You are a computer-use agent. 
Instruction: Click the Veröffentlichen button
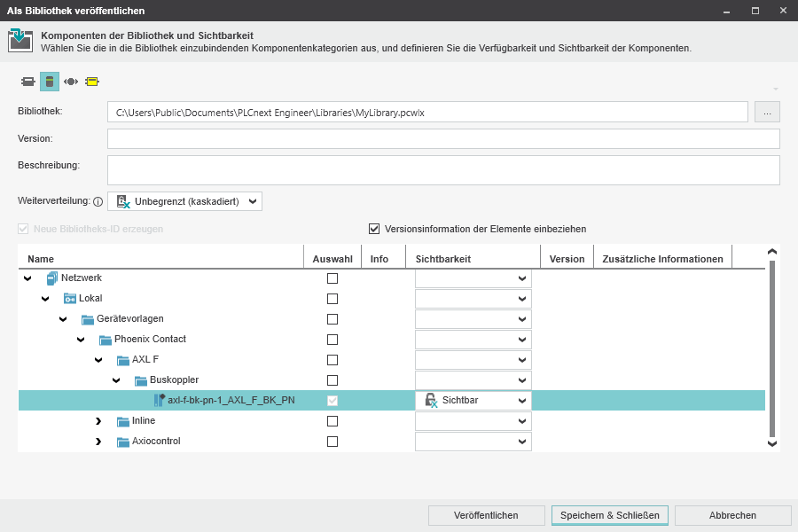(486, 515)
